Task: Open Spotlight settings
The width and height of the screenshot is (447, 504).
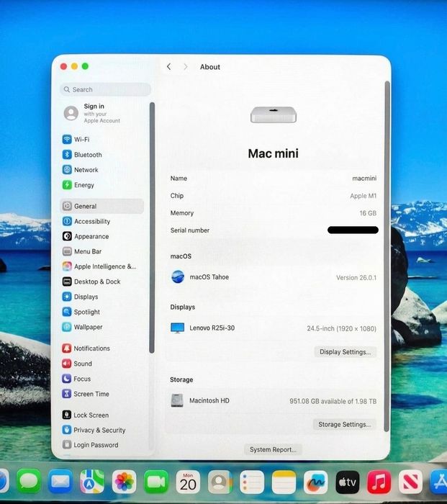Action: click(81, 312)
